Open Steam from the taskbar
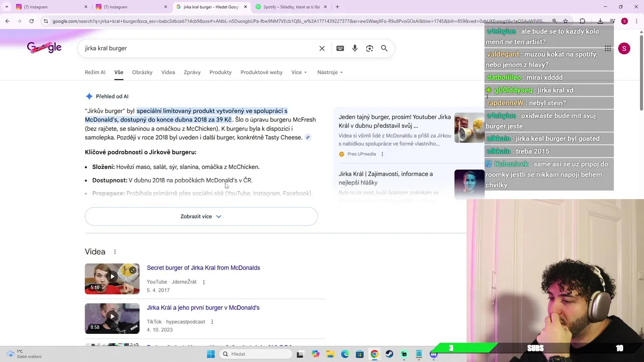Screen dimensions: 644x362 389,354
